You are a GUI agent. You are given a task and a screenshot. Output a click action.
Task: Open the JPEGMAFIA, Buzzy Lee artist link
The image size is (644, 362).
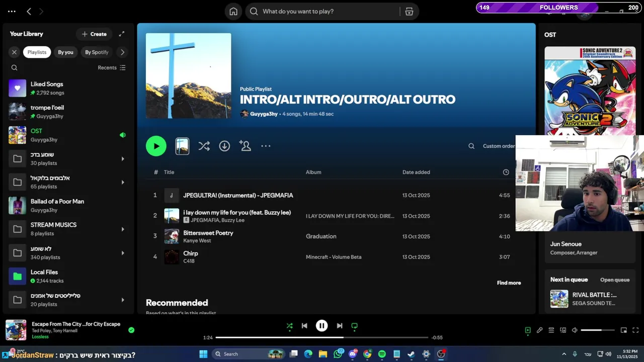[217, 220]
